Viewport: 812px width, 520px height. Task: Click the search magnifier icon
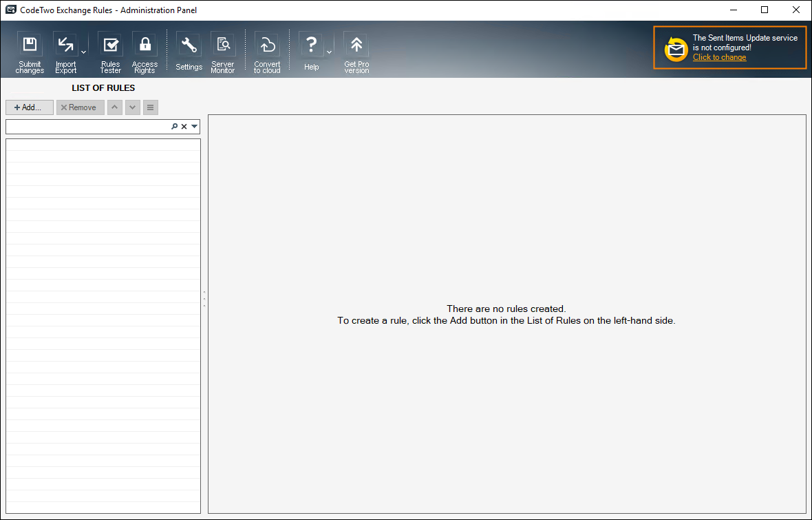tap(175, 127)
